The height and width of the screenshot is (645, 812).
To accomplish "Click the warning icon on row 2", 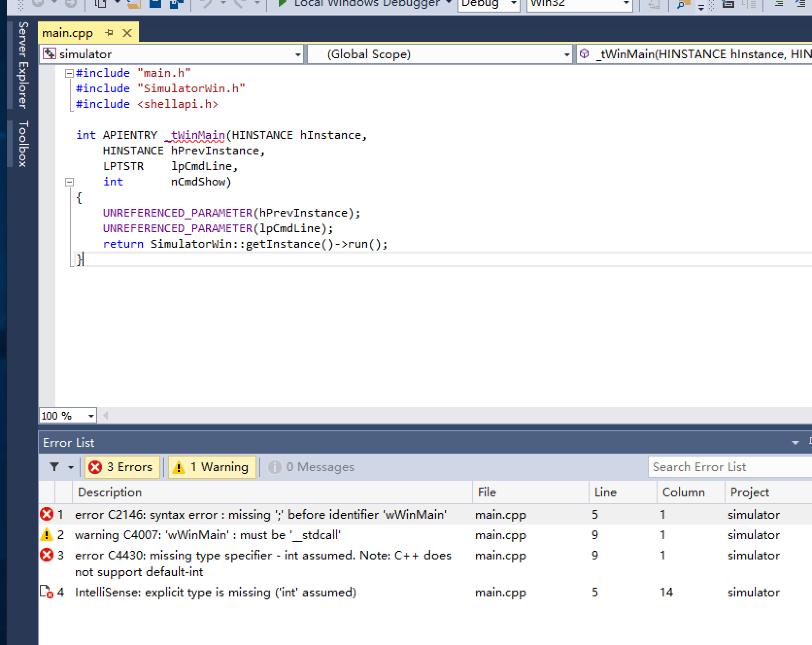I will tap(47, 535).
